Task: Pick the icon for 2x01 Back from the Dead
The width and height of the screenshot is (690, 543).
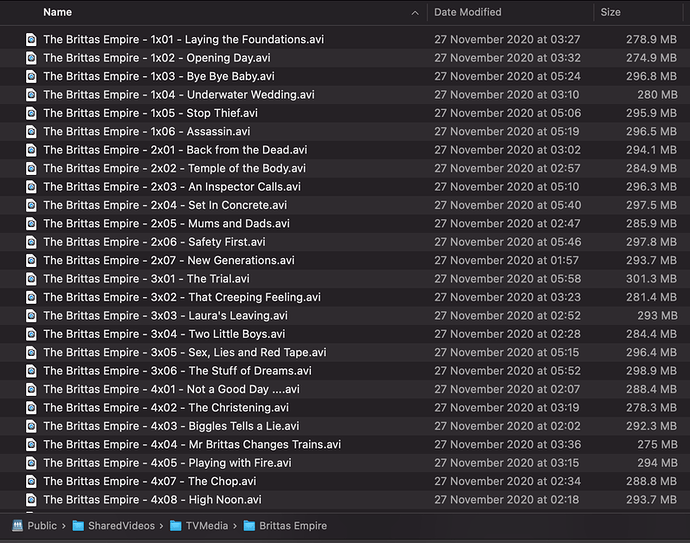Action: [31, 150]
